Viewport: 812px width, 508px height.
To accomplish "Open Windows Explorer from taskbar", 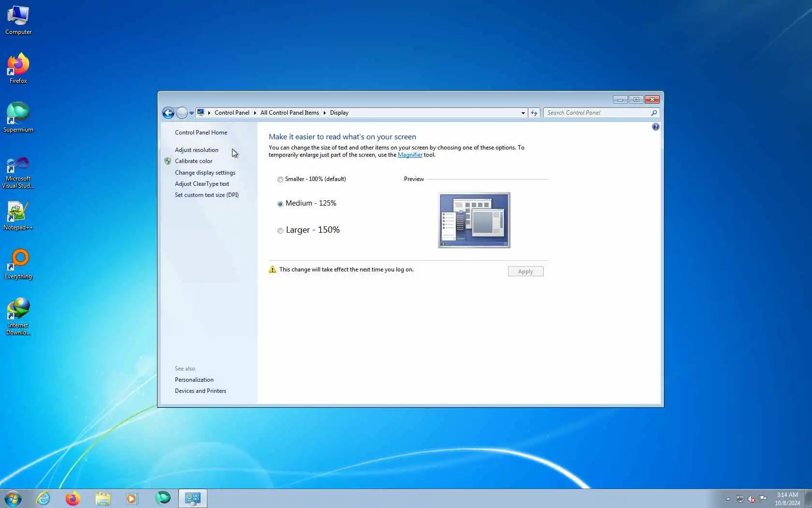I will point(102,498).
